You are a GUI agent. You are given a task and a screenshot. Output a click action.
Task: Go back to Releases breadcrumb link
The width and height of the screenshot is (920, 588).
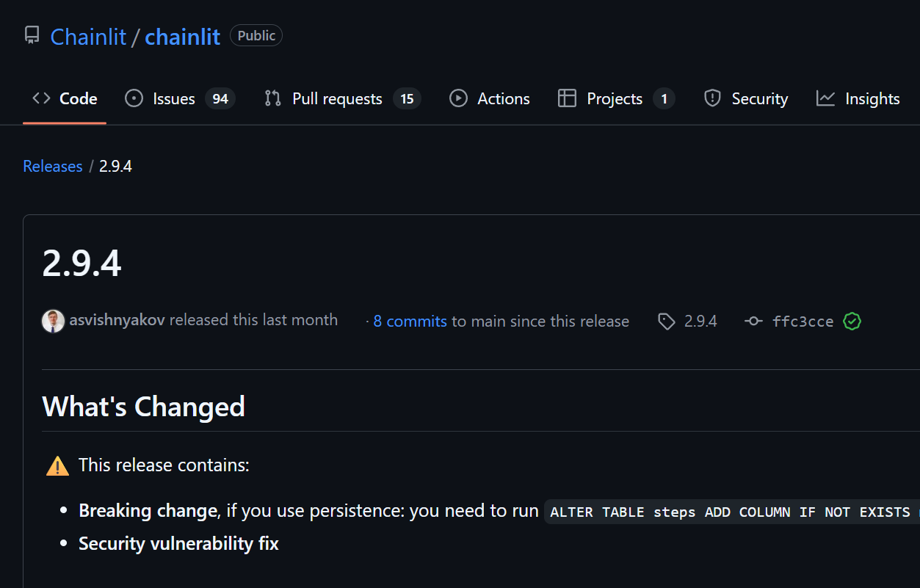pyautogui.click(x=53, y=167)
